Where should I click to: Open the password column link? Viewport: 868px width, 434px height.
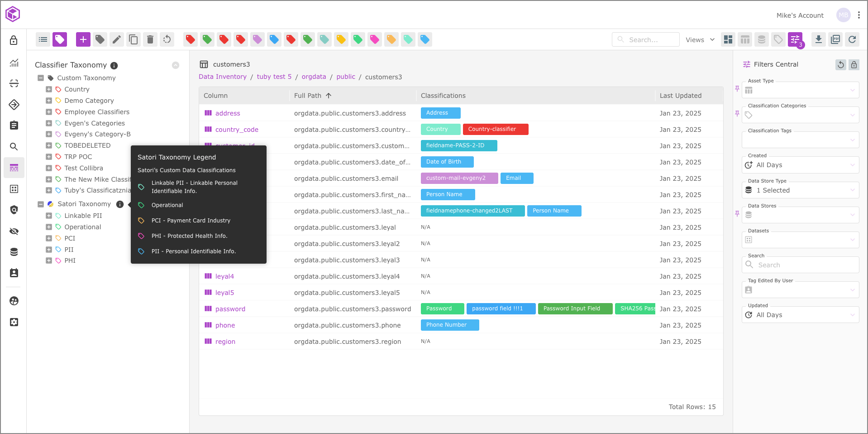point(230,309)
